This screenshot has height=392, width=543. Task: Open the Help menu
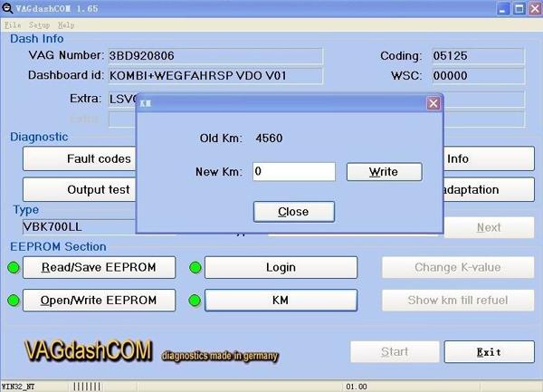pos(66,24)
